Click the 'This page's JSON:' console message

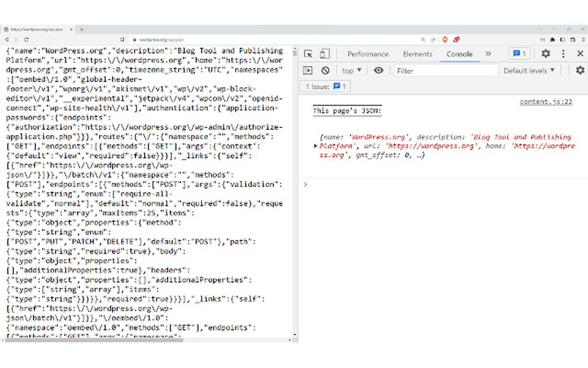[x=347, y=111]
